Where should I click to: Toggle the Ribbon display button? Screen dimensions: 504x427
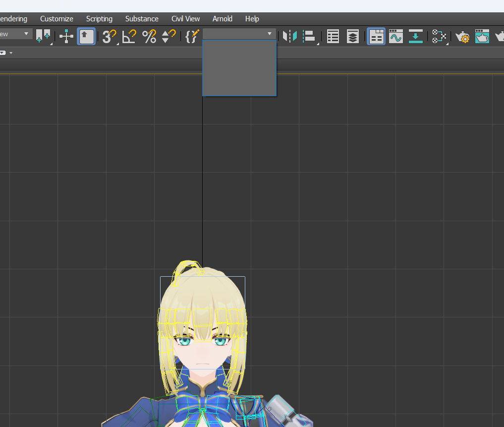pyautogui.click(x=376, y=36)
